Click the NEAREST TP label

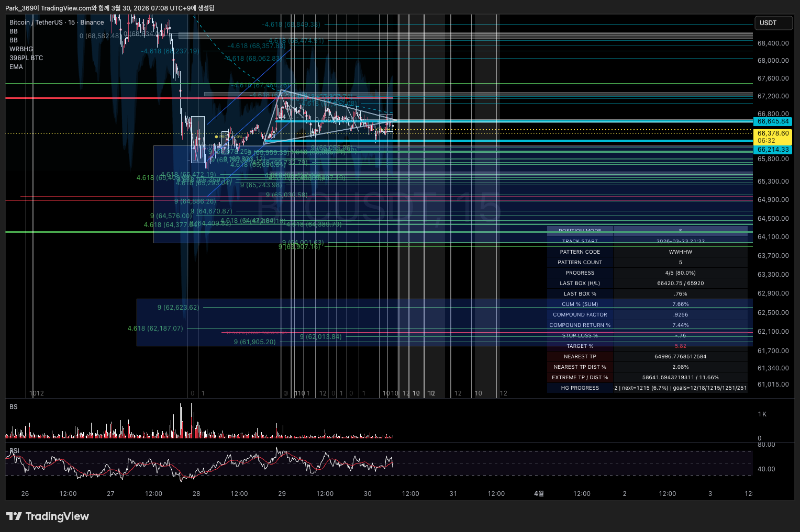point(580,357)
